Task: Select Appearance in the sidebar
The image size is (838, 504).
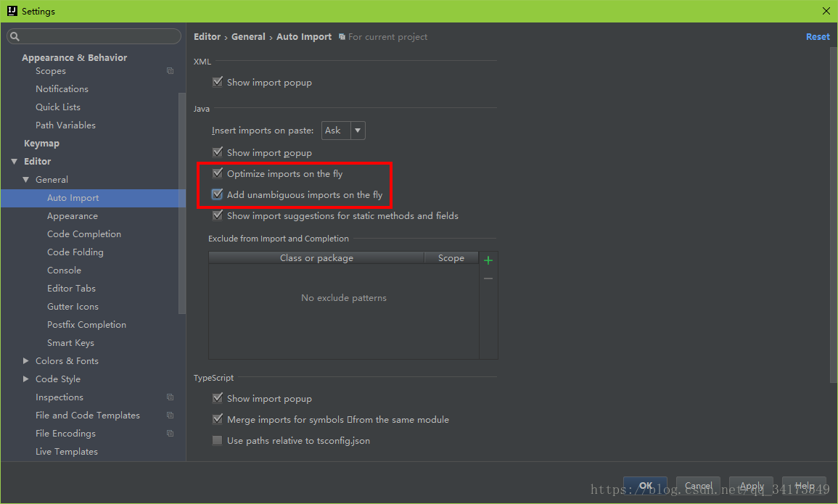Action: pos(73,215)
